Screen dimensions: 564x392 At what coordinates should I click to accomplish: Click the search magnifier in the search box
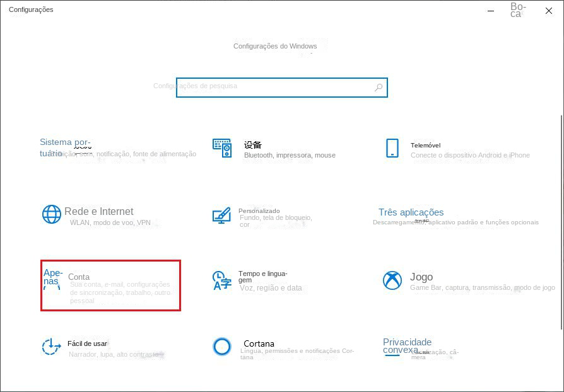tap(378, 87)
